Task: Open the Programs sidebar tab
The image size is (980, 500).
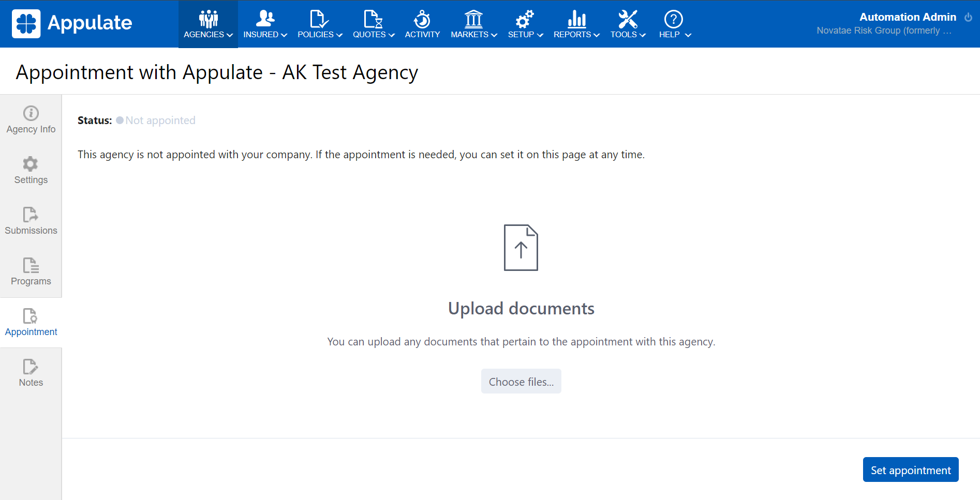Action: 31,272
